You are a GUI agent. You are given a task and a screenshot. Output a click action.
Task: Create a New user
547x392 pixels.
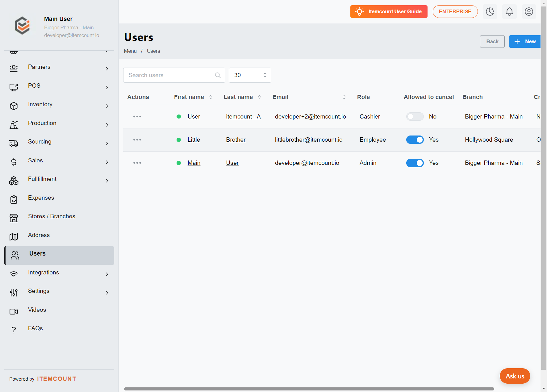[x=525, y=42]
